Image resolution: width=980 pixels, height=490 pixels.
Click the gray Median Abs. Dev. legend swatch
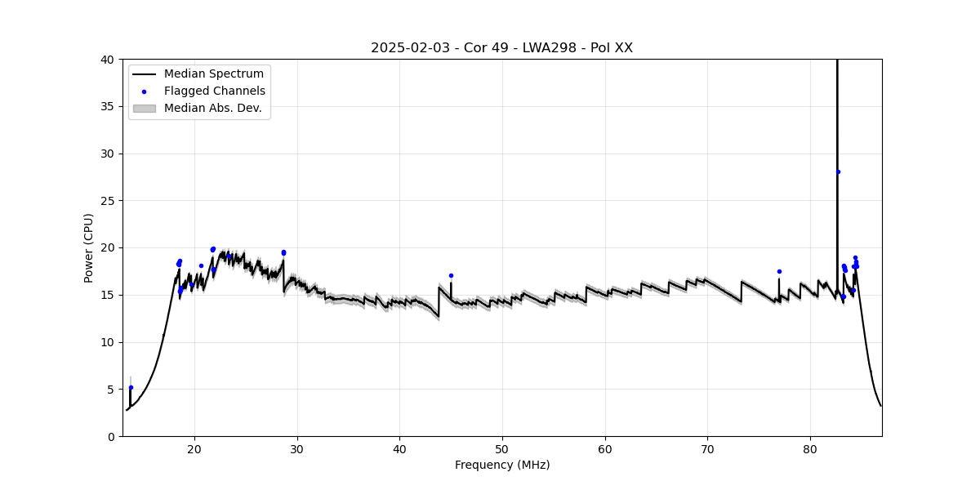tap(144, 108)
